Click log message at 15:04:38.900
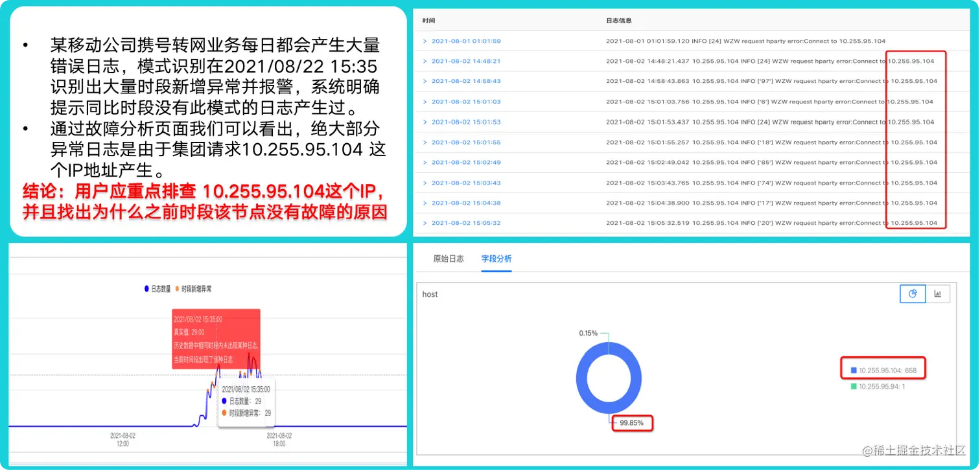Viewport: 980px width, 471px height. pos(771,203)
